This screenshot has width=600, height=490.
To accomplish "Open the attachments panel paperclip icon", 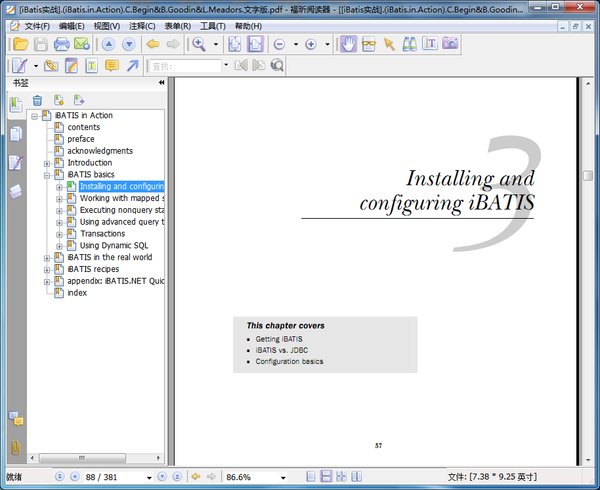I will point(16,447).
